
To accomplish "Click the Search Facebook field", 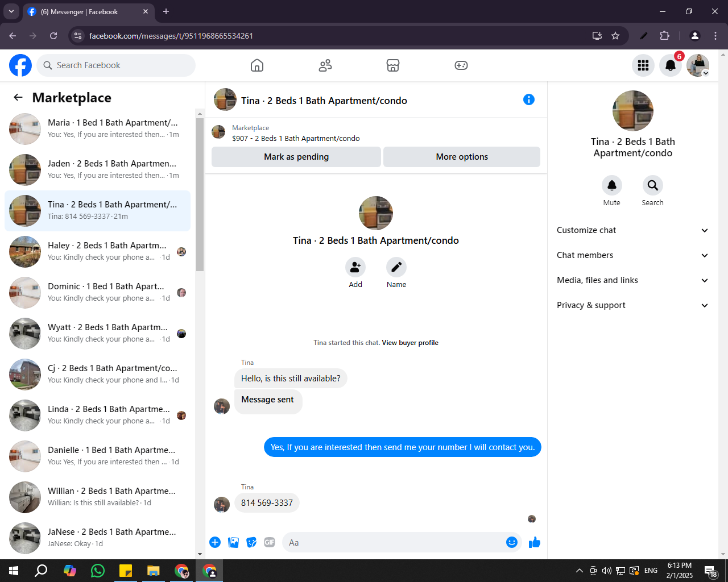I will [116, 65].
